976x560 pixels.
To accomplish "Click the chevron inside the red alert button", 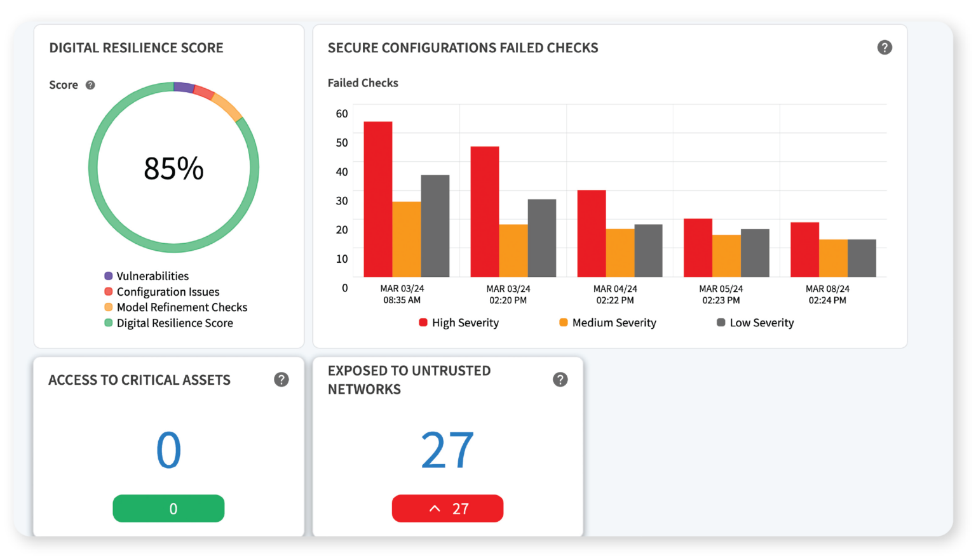I will (435, 508).
